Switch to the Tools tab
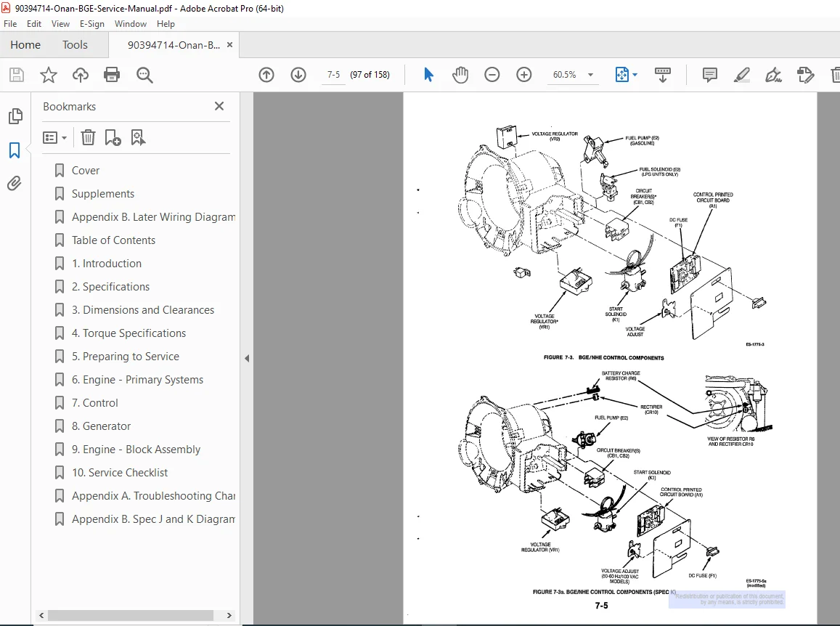 click(x=75, y=44)
